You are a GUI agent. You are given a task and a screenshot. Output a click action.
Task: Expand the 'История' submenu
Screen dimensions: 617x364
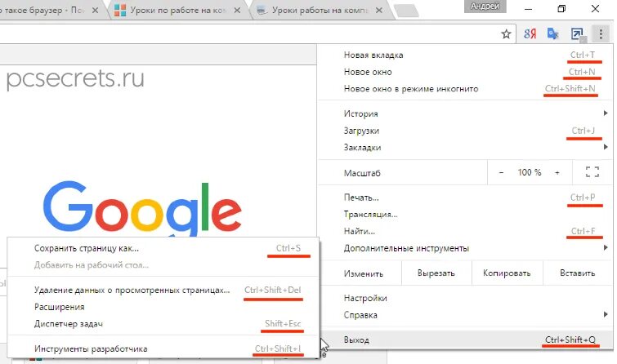click(466, 113)
